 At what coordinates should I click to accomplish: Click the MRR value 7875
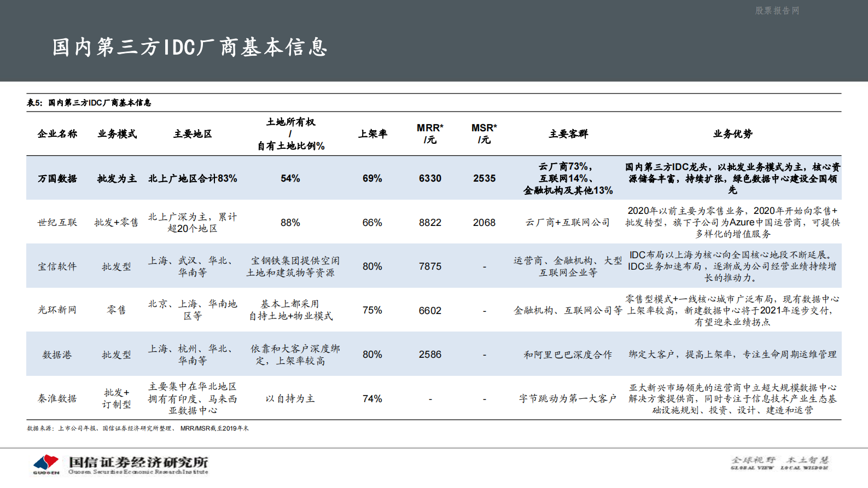(x=430, y=266)
